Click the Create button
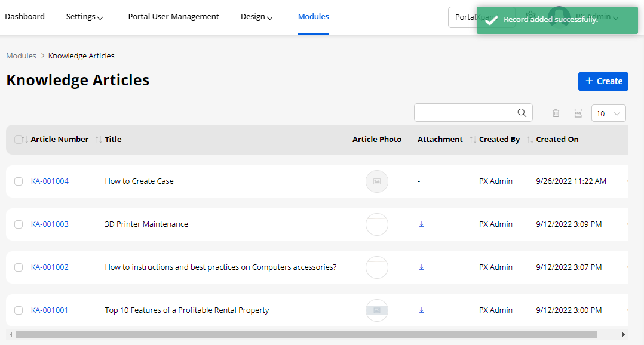Screen dimensions: 644x345 603,81
